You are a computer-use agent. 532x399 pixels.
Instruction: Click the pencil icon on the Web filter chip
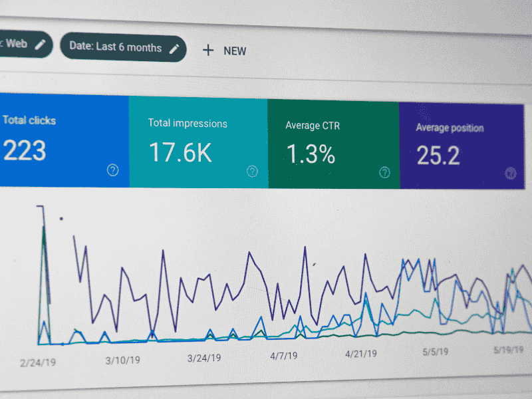(x=41, y=44)
